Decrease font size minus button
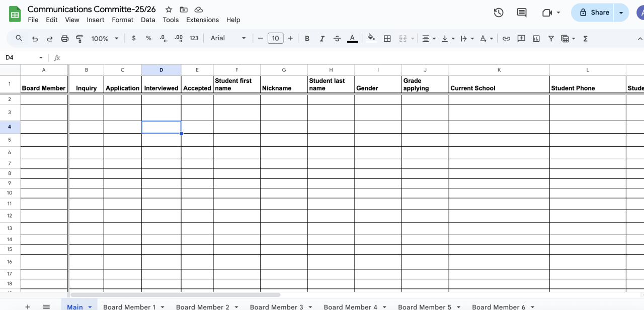The image size is (644, 310). click(x=260, y=38)
